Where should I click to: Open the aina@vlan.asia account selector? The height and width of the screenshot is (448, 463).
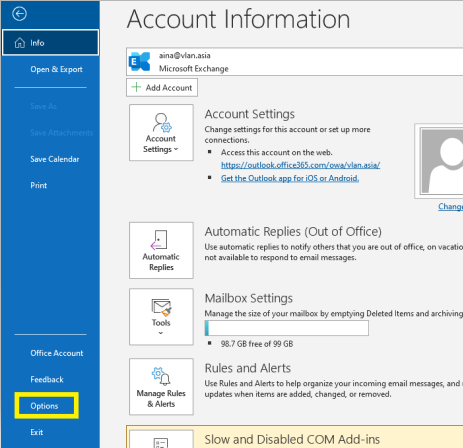[295, 62]
